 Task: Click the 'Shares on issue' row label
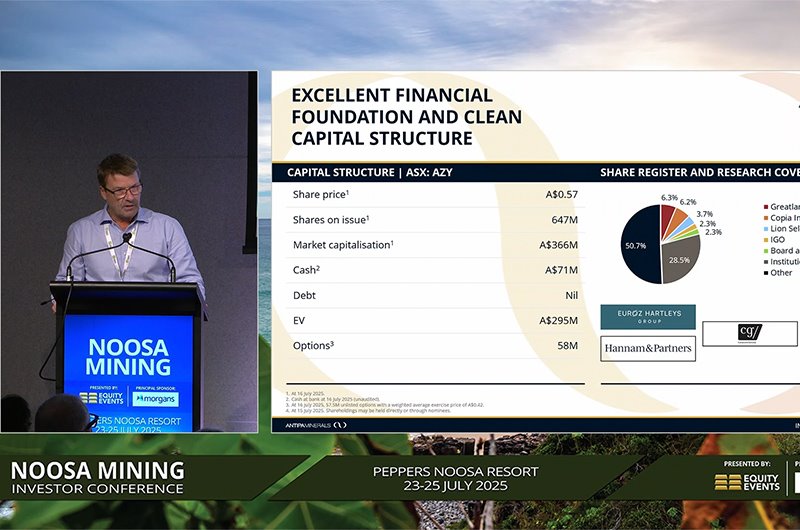pyautogui.click(x=331, y=220)
